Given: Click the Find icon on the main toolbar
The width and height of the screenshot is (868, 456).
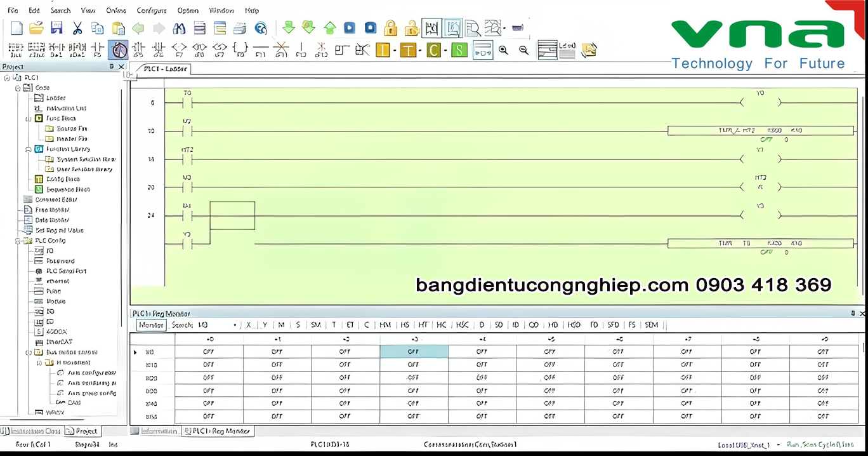Looking at the screenshot, I should coord(180,28).
